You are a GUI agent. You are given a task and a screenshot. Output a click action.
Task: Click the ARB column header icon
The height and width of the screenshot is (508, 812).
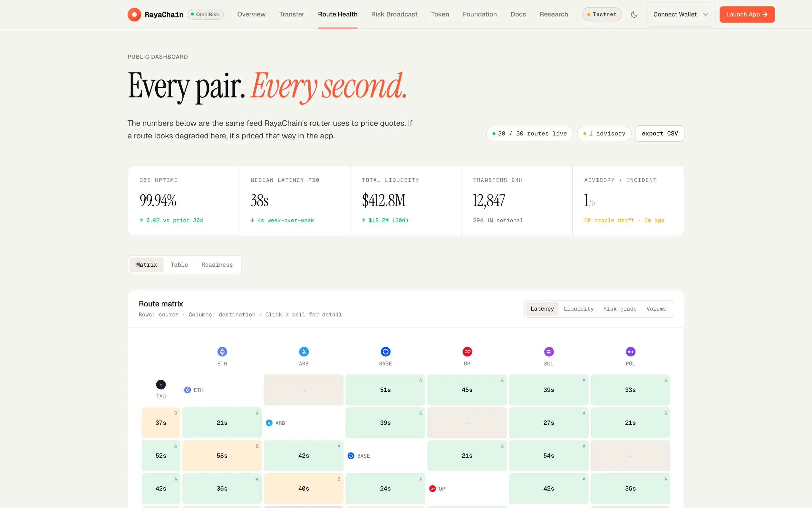pyautogui.click(x=304, y=352)
